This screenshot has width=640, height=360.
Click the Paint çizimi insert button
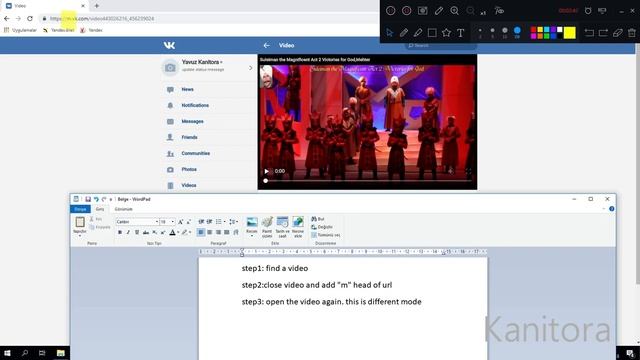pyautogui.click(x=267, y=227)
